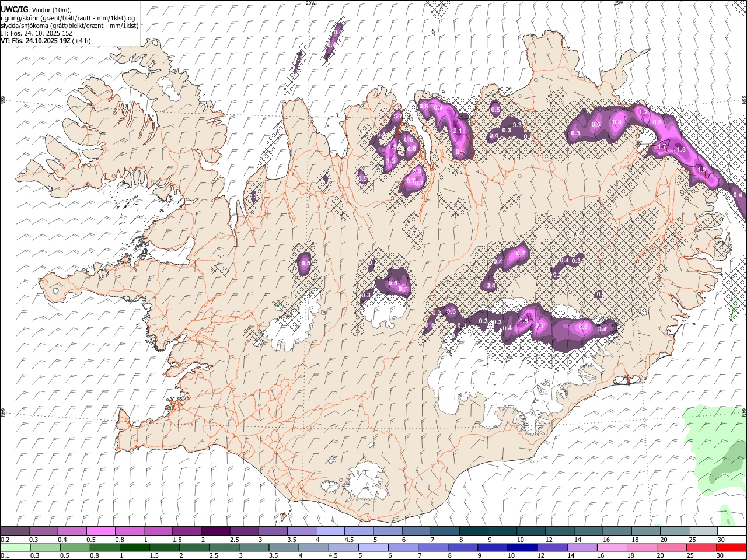Click the 'slydda/snjókoma (grátt/bleikt/grænt - mm/1klst)' line
The width and height of the screenshot is (747, 560).
point(69,26)
